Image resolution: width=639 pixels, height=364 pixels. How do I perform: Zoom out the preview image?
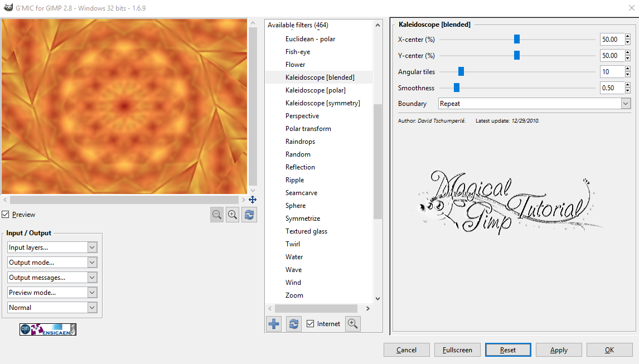(217, 215)
